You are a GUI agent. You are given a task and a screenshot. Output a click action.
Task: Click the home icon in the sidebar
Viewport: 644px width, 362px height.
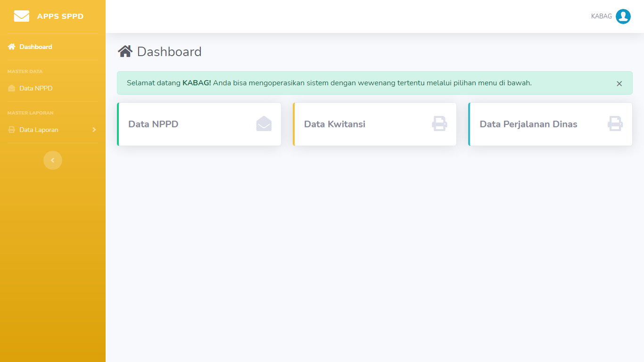click(x=12, y=47)
